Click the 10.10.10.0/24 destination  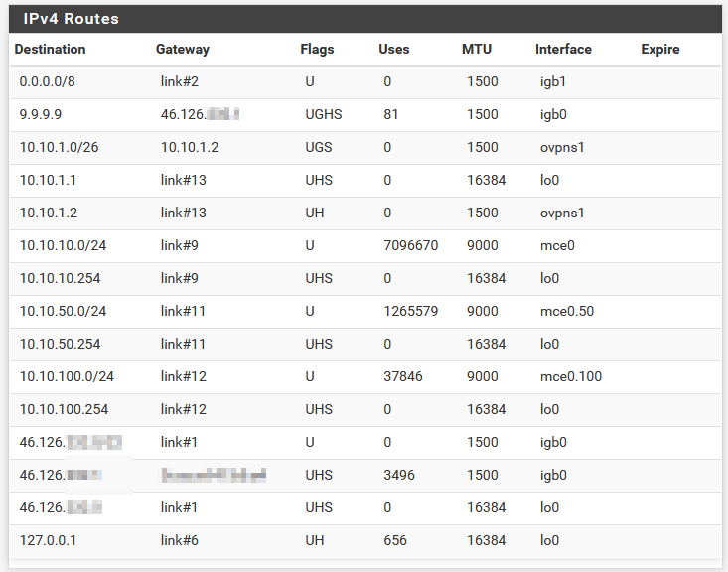pyautogui.click(x=63, y=245)
